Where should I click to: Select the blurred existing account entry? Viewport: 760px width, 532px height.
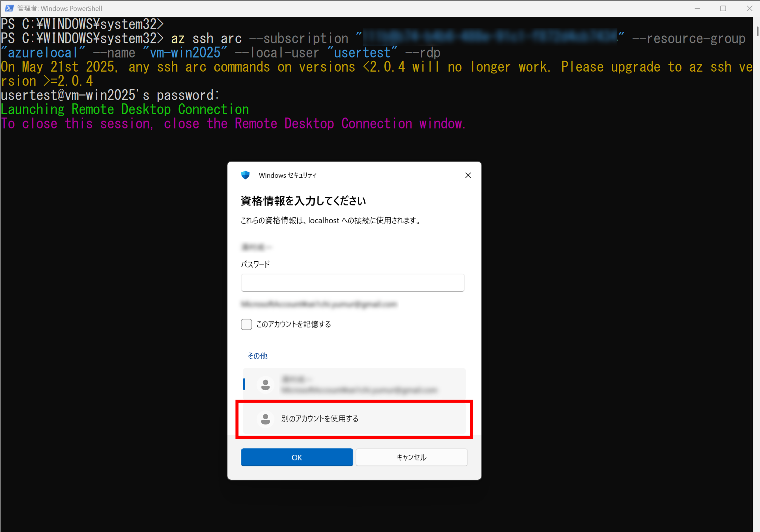(354, 384)
